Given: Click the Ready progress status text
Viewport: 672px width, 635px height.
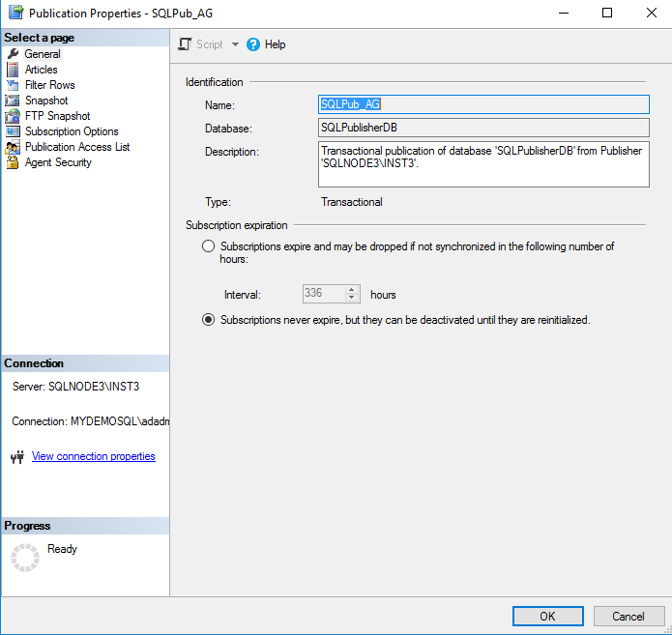Looking at the screenshot, I should tap(62, 548).
